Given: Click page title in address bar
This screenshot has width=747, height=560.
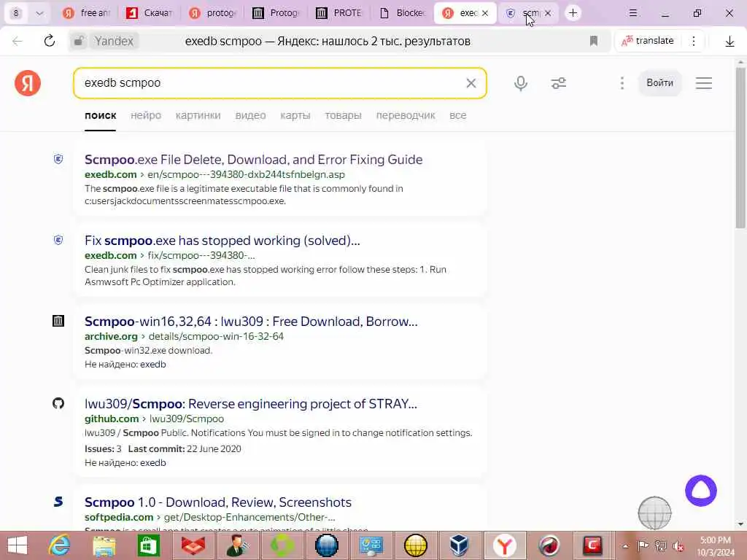Looking at the screenshot, I should pyautogui.click(x=328, y=42).
